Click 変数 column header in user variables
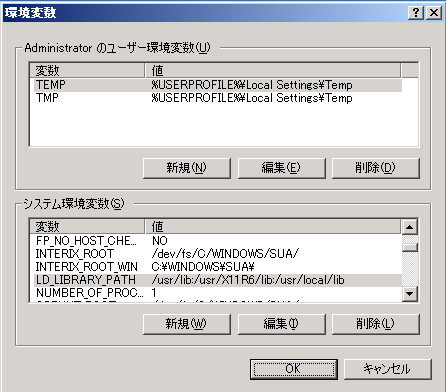446x392 pixels. [x=87, y=70]
